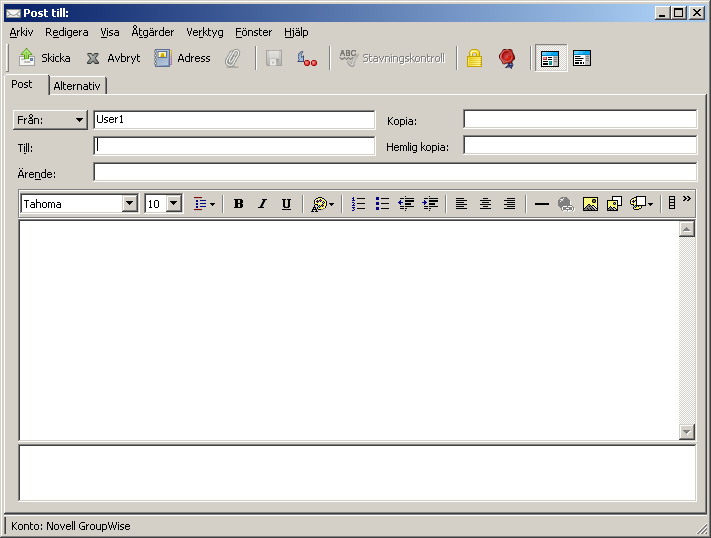Save draft with the floppy disk icon
Viewport: 711px width, 538px height.
pyautogui.click(x=274, y=58)
